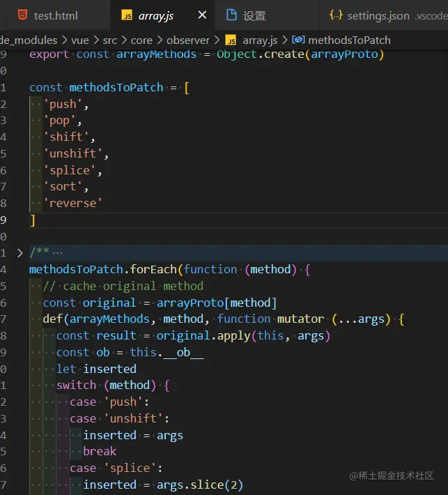This screenshot has height=495, width=448.
Task: Select the array.js editor tab
Action: 156,15
